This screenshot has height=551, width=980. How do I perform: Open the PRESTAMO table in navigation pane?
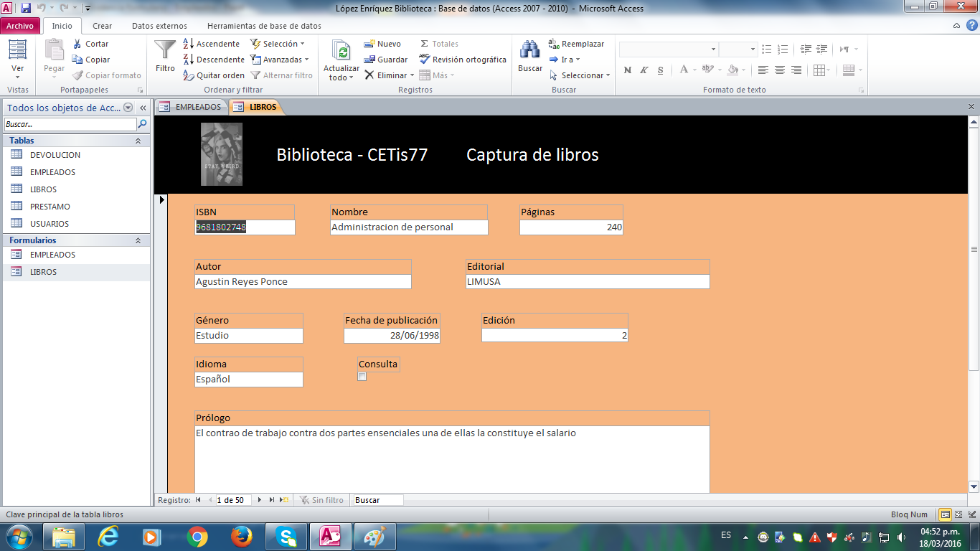(x=50, y=207)
